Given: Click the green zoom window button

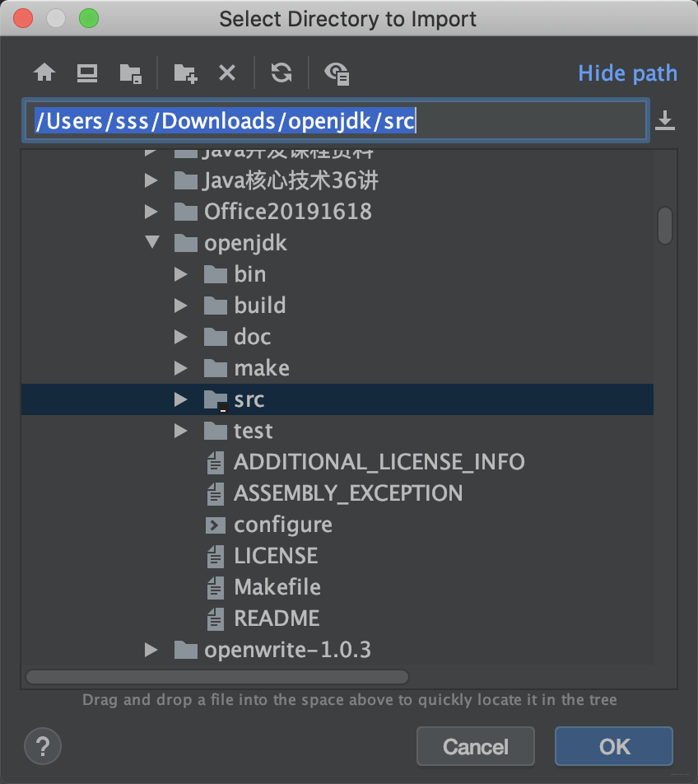Looking at the screenshot, I should click(x=89, y=18).
